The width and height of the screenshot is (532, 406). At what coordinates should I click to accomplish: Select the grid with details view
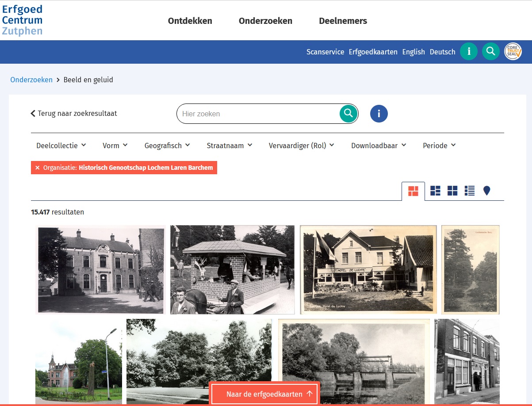[435, 191]
